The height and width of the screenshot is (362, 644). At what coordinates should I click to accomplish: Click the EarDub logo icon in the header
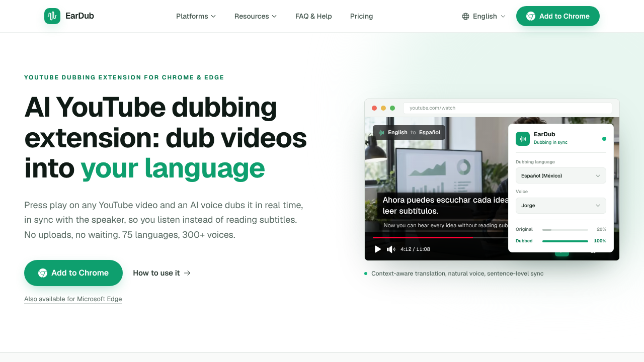click(52, 16)
